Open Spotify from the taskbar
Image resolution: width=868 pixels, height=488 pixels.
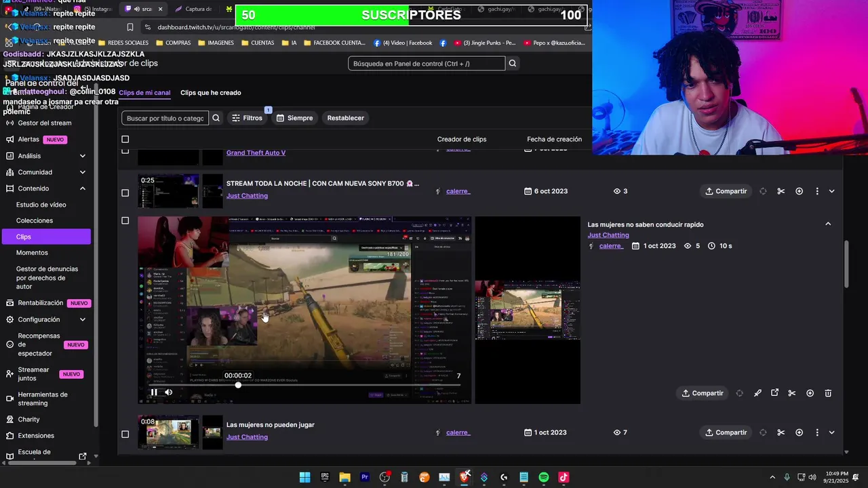click(544, 477)
